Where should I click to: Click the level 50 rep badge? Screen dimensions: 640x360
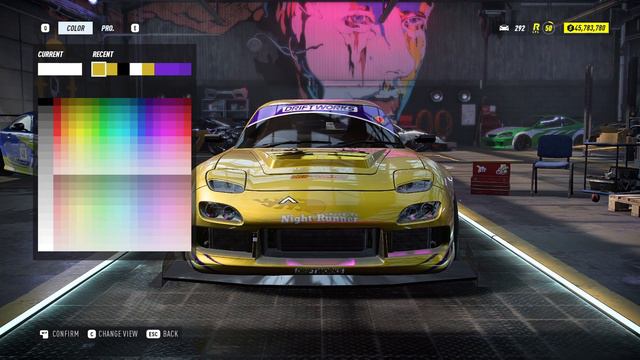point(549,28)
